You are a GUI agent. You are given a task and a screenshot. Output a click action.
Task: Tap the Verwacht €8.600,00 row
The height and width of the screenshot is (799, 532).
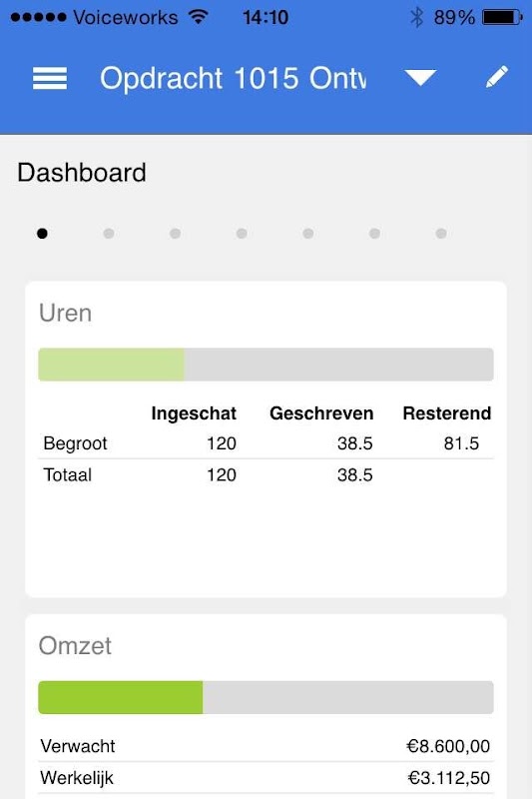[x=266, y=746]
